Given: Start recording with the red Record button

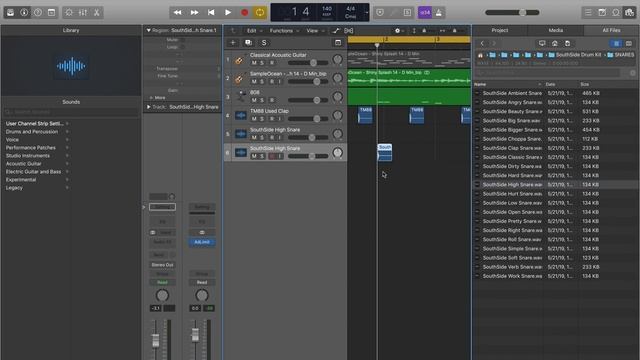Looking at the screenshot, I should [x=244, y=12].
